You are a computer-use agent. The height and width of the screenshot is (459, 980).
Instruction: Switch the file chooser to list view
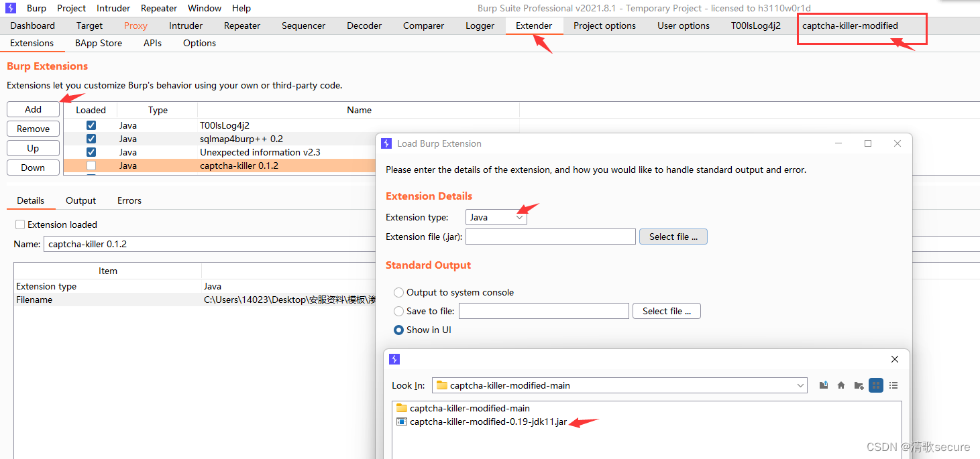[893, 385]
